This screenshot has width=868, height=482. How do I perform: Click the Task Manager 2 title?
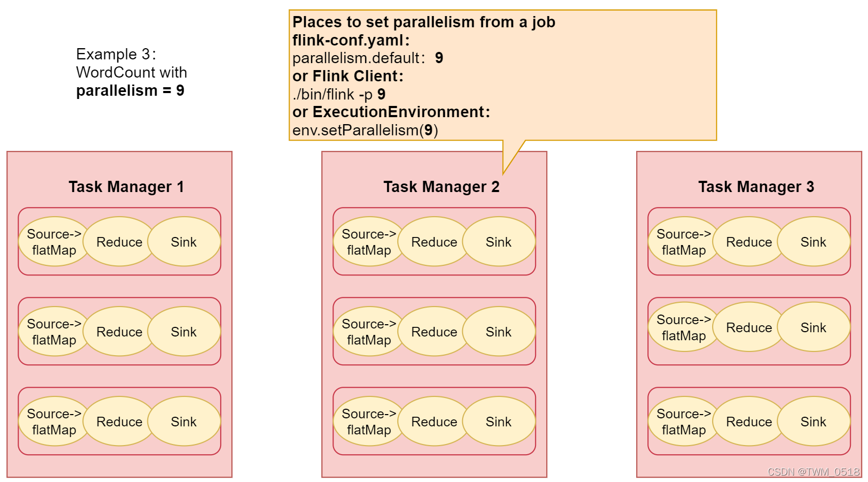point(441,187)
